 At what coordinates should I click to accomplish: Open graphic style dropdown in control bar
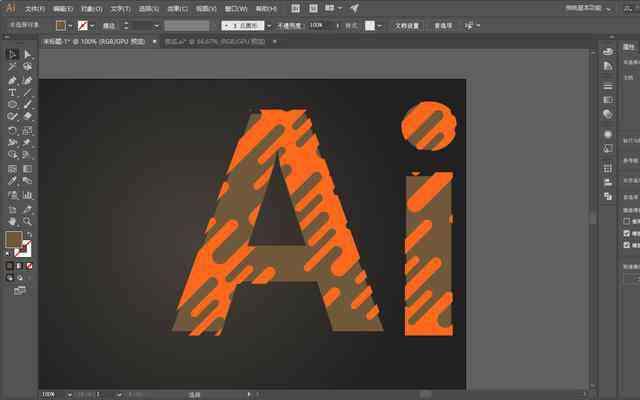380,26
